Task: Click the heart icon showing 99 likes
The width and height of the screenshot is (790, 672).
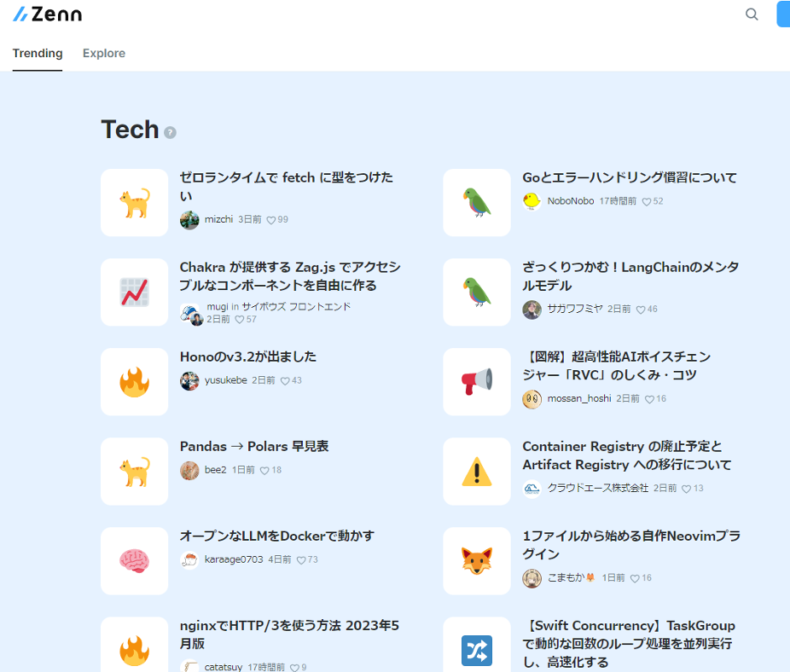Action: coord(271,220)
